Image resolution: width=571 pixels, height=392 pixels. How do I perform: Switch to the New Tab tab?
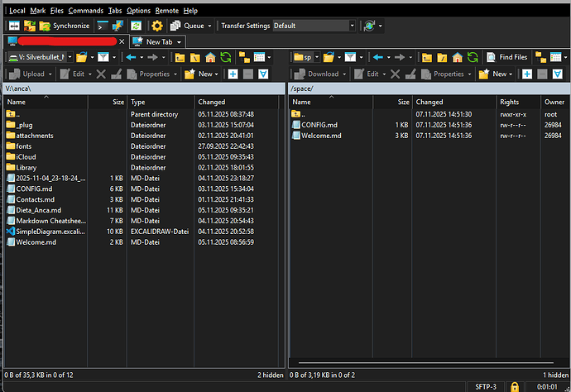pyautogui.click(x=156, y=41)
